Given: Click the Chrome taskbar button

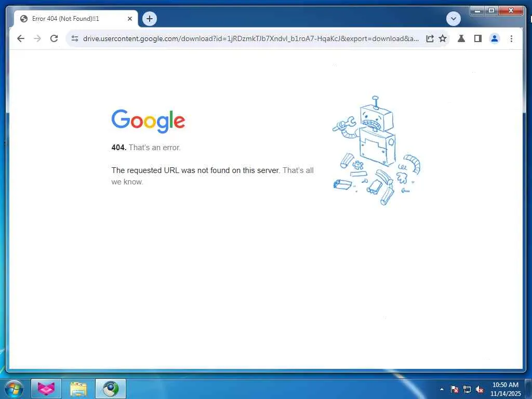Looking at the screenshot, I should pos(111,389).
